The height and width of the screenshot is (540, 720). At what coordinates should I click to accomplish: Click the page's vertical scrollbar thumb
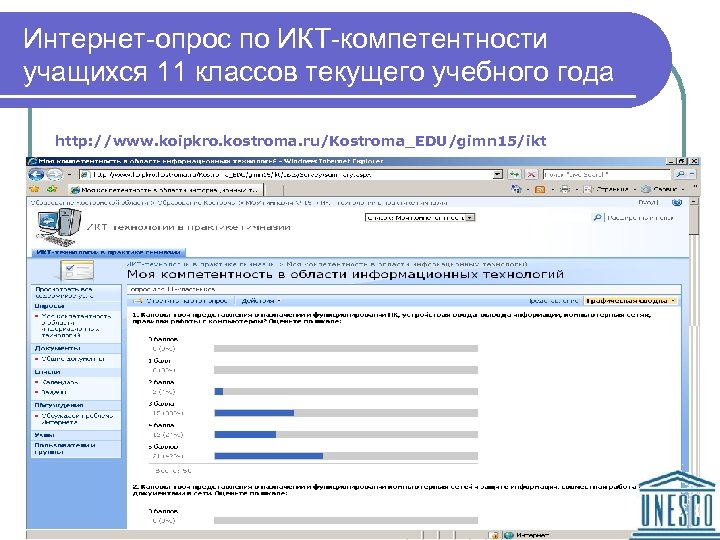694,220
